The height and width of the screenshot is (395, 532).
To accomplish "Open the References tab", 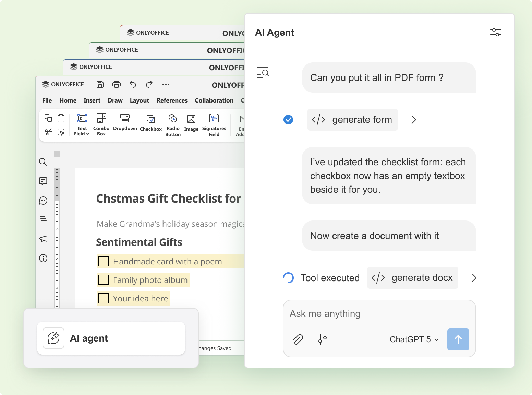I will (172, 100).
